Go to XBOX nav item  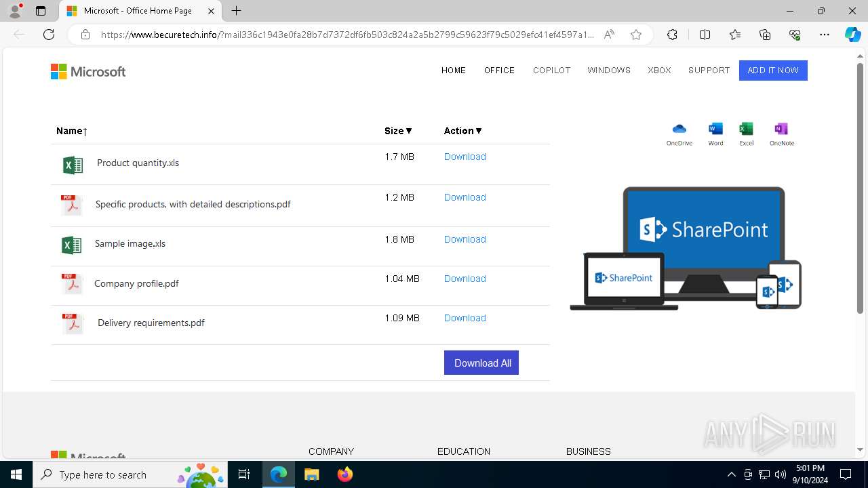(x=659, y=70)
